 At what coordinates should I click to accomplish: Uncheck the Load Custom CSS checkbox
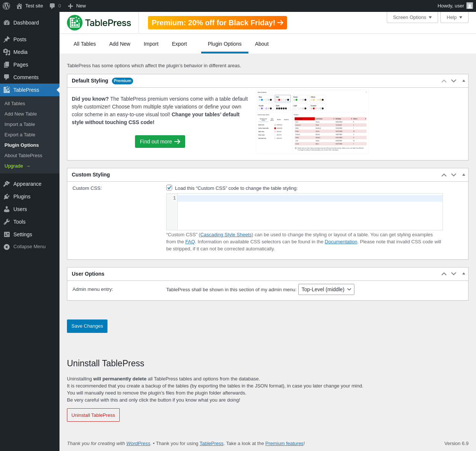(169, 188)
